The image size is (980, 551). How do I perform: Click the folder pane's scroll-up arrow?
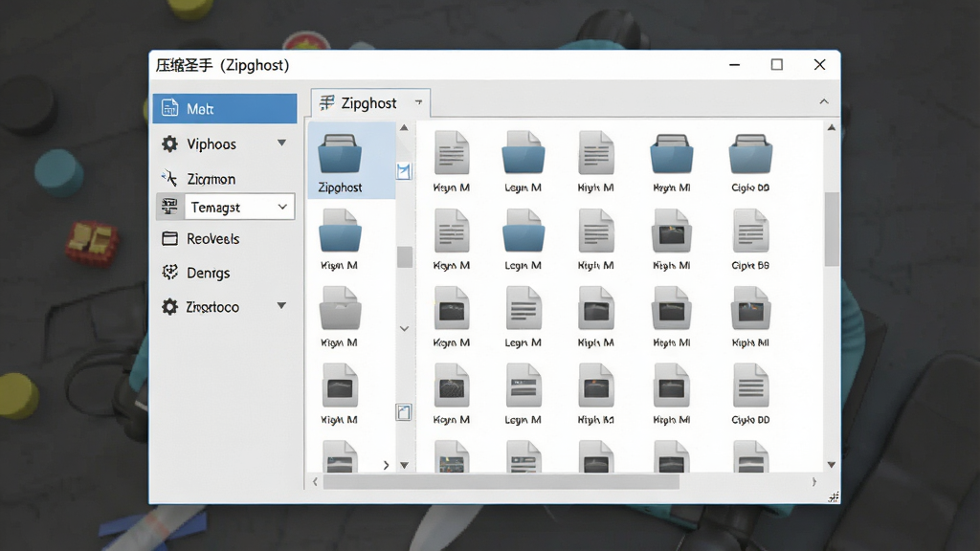[405, 128]
